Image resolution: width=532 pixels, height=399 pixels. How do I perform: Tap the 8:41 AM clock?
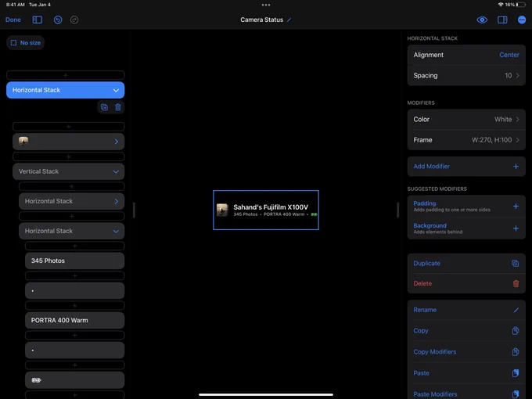[x=16, y=5]
